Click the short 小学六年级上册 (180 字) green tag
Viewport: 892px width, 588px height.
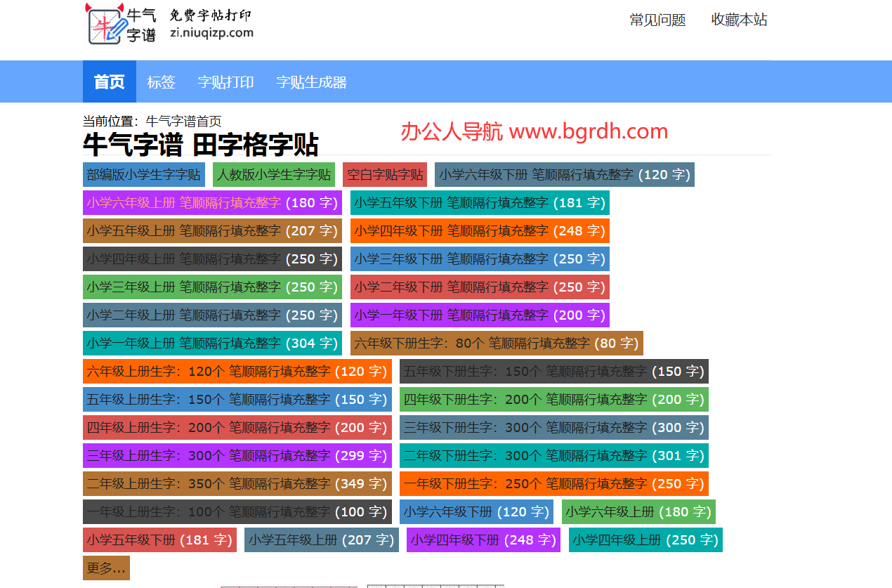click(638, 512)
